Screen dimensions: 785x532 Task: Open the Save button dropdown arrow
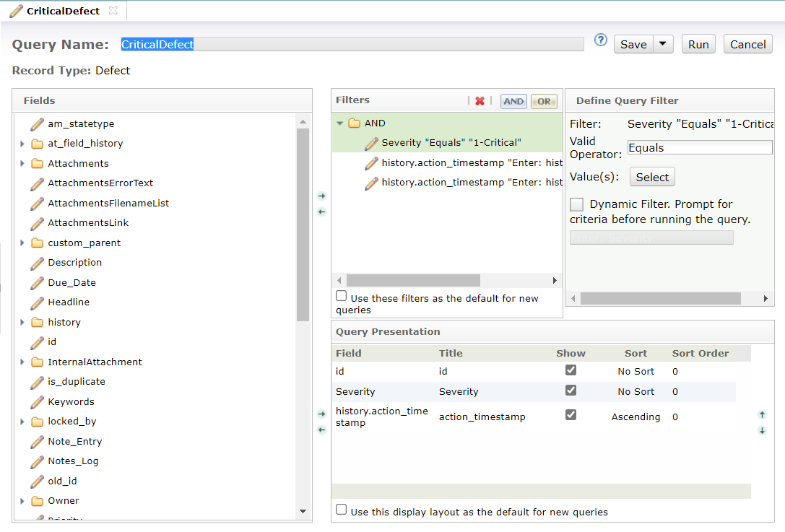point(663,44)
